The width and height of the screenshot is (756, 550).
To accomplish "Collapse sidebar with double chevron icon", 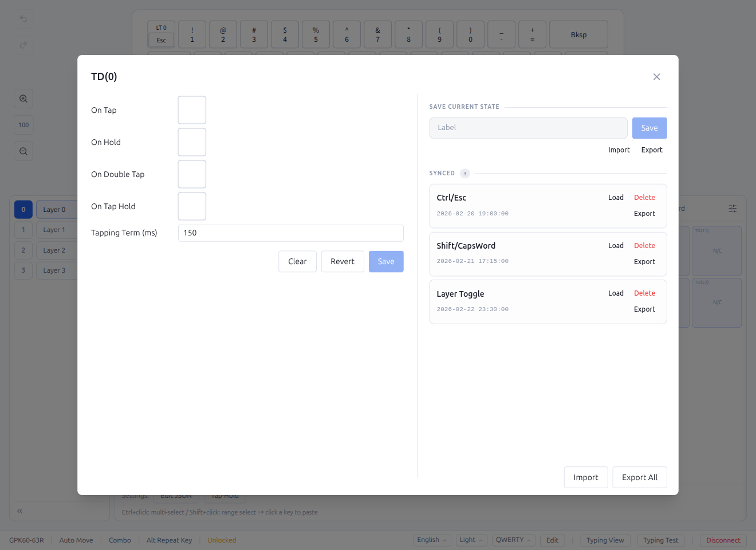I will 19,510.
